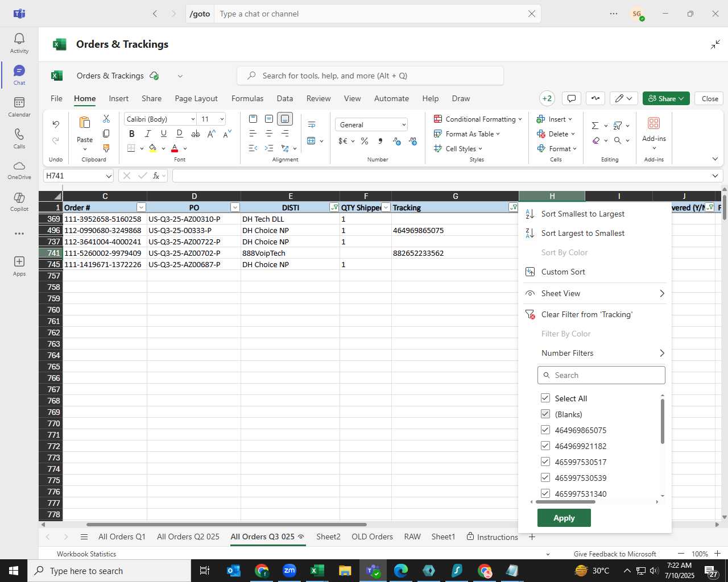The image size is (728, 582).
Task: Open the Comments pane icon
Action: point(572,98)
